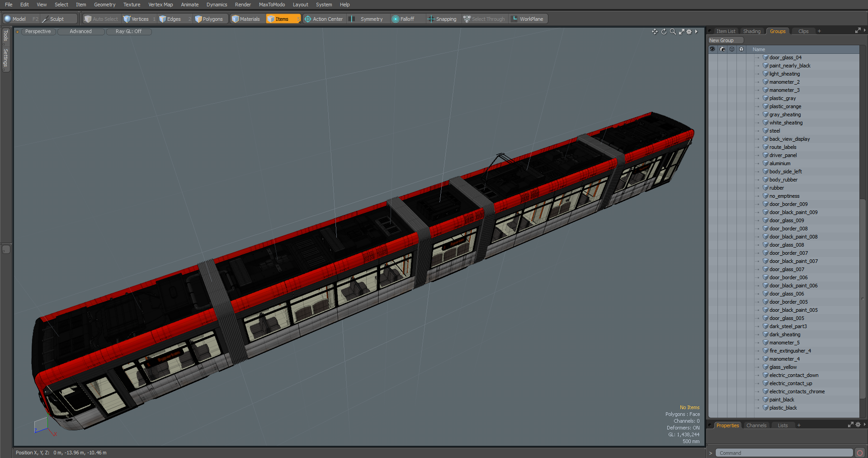Expand viewport options arrow beside gear

696,32
